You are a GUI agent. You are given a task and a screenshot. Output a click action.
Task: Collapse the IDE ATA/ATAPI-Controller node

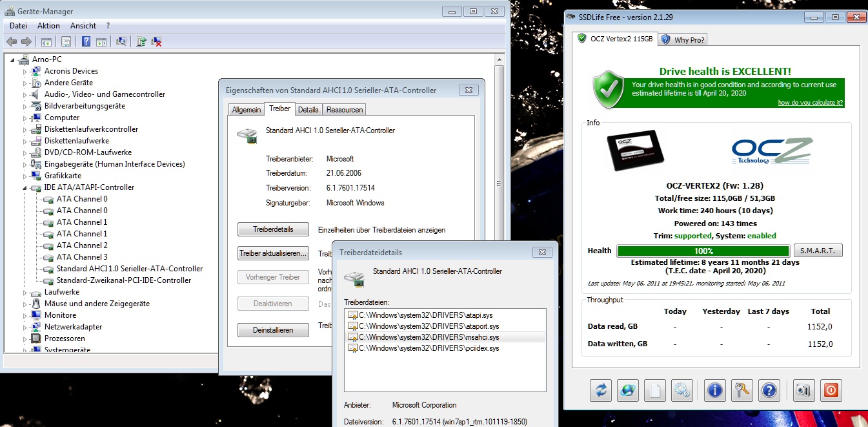coord(26,188)
